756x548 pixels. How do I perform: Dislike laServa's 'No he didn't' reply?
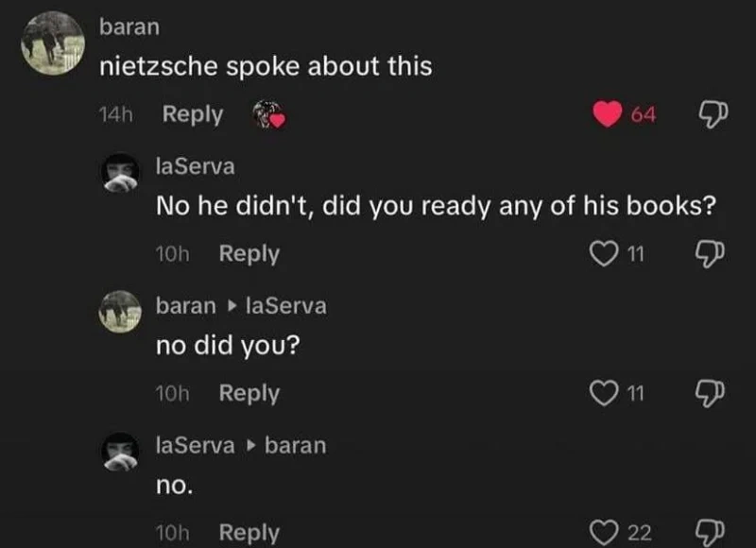709,254
